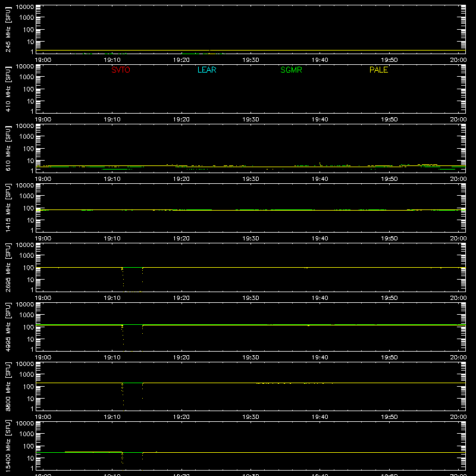Screen dimensions: 476x476
Task: Click 19:30 under the 245 MHz plot
Action: pos(250,60)
